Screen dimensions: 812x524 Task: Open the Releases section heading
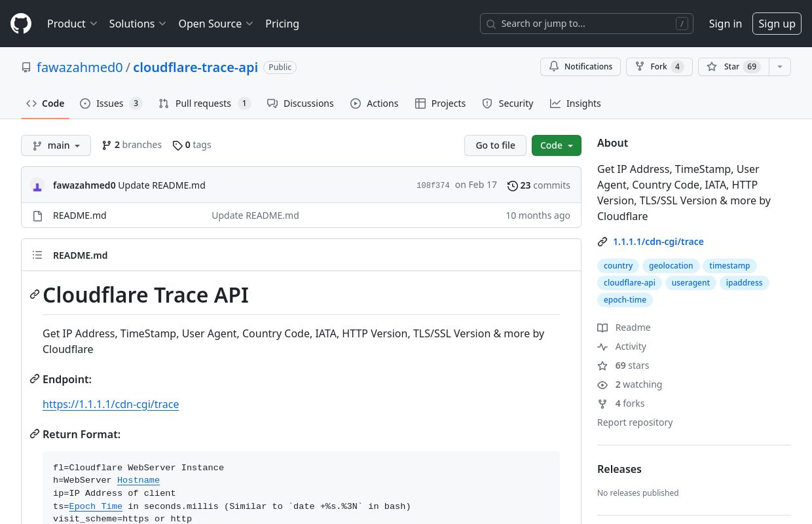click(619, 469)
